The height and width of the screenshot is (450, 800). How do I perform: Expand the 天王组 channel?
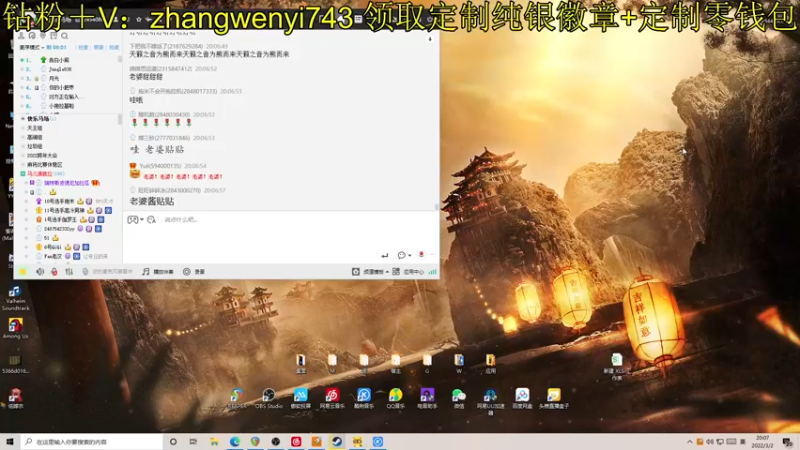(x=23, y=128)
